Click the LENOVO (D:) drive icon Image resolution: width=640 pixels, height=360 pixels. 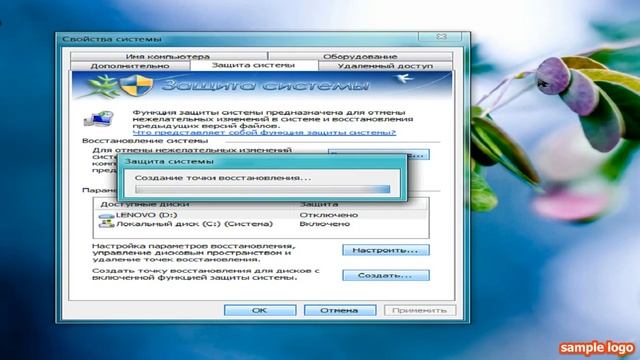coord(107,215)
